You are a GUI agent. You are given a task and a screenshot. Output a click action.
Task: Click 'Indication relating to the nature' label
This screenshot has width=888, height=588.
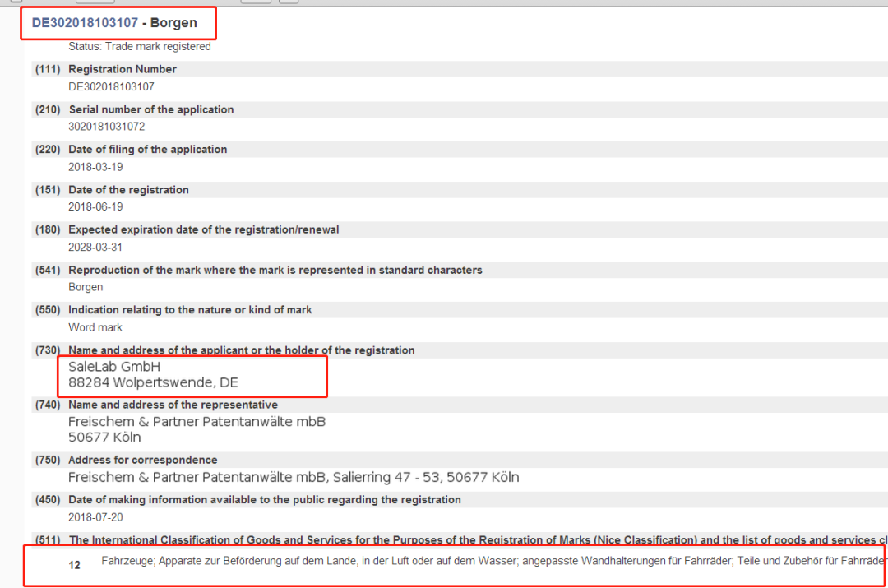[x=190, y=310]
